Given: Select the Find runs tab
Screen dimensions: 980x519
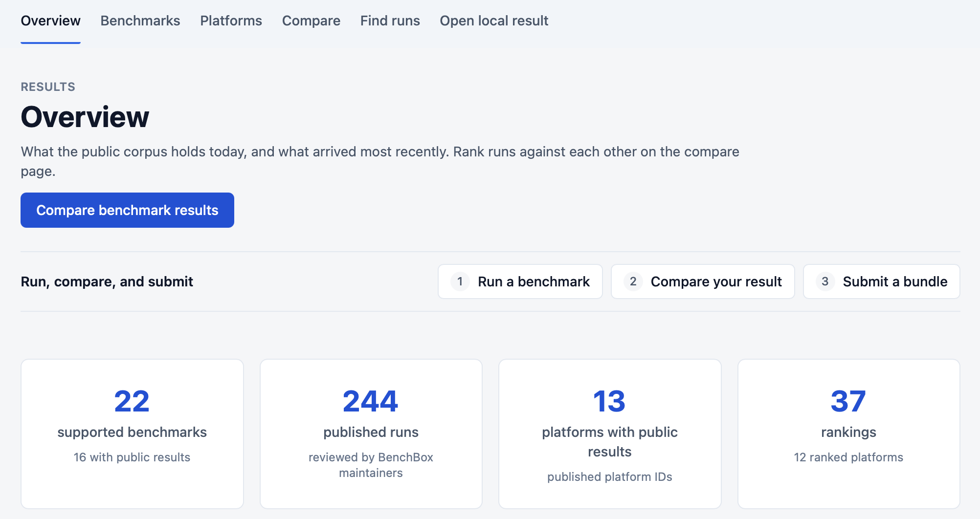Looking at the screenshot, I should click(390, 21).
